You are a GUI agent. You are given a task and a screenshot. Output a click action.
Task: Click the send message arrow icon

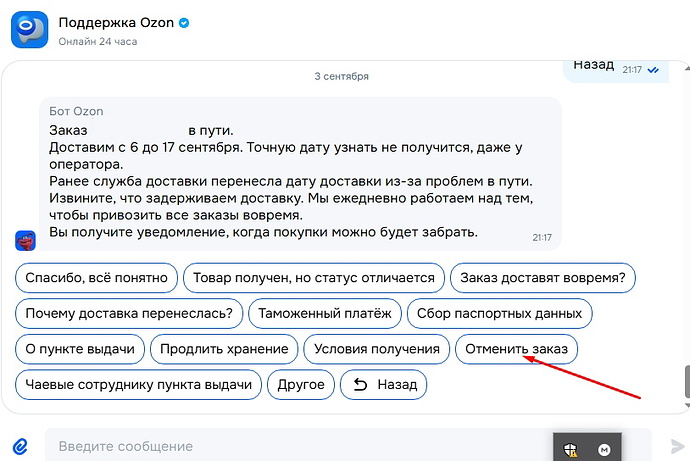click(677, 446)
